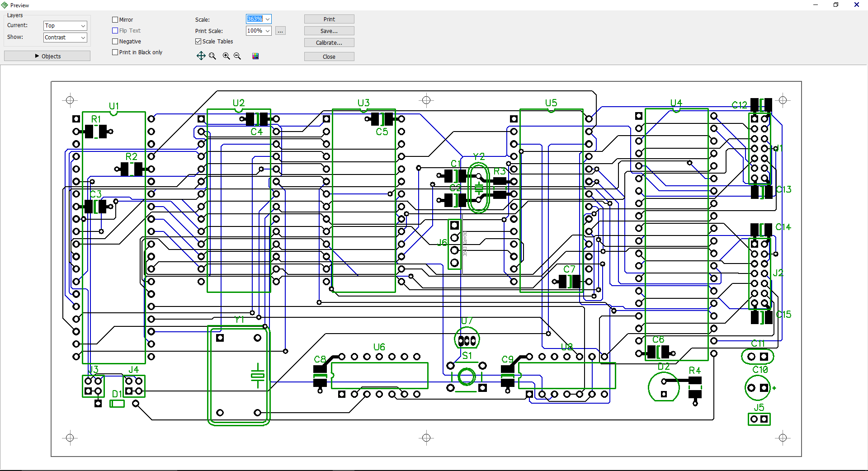Click the zoom-to-fit magnifier icon
This screenshot has height=471, width=868.
pos(212,56)
